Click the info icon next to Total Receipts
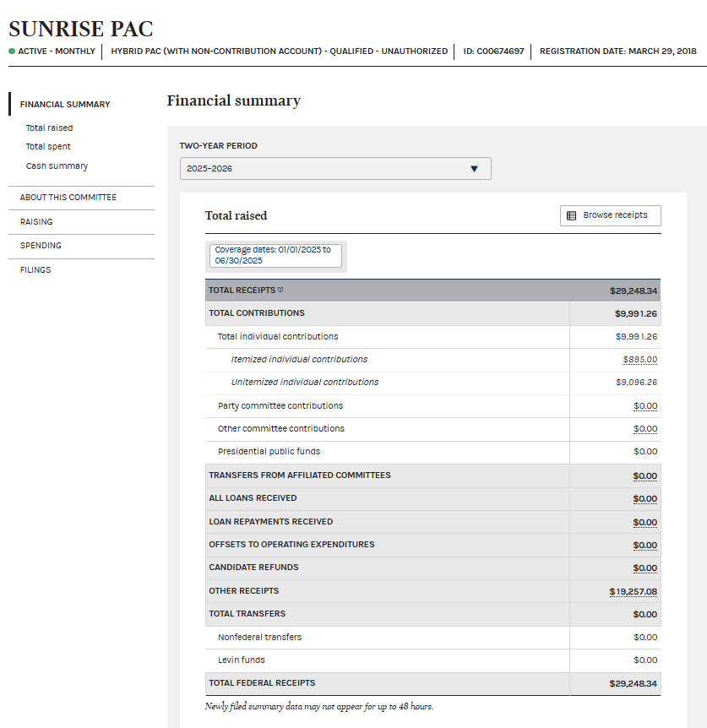The image size is (707, 728). pyautogui.click(x=280, y=290)
